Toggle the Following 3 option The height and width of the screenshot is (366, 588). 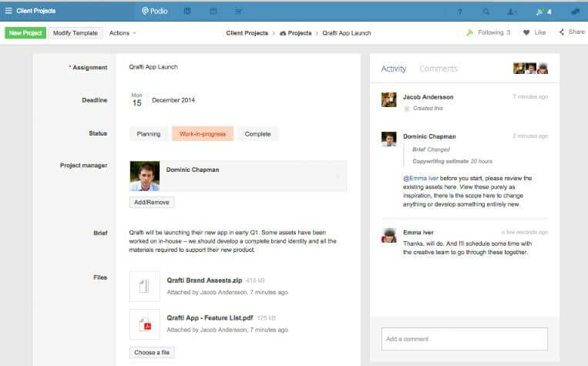[x=489, y=32]
